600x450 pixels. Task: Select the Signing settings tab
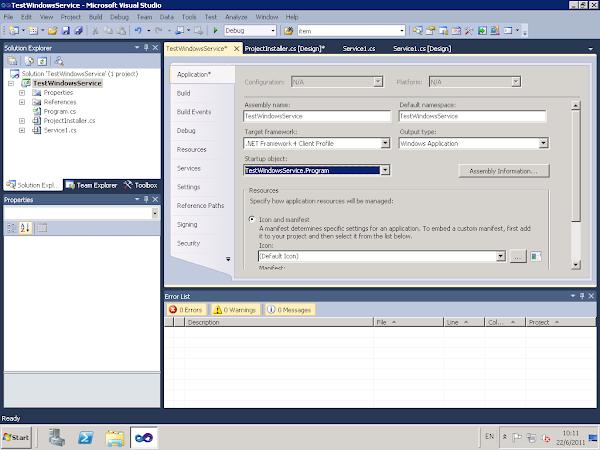[x=187, y=224]
